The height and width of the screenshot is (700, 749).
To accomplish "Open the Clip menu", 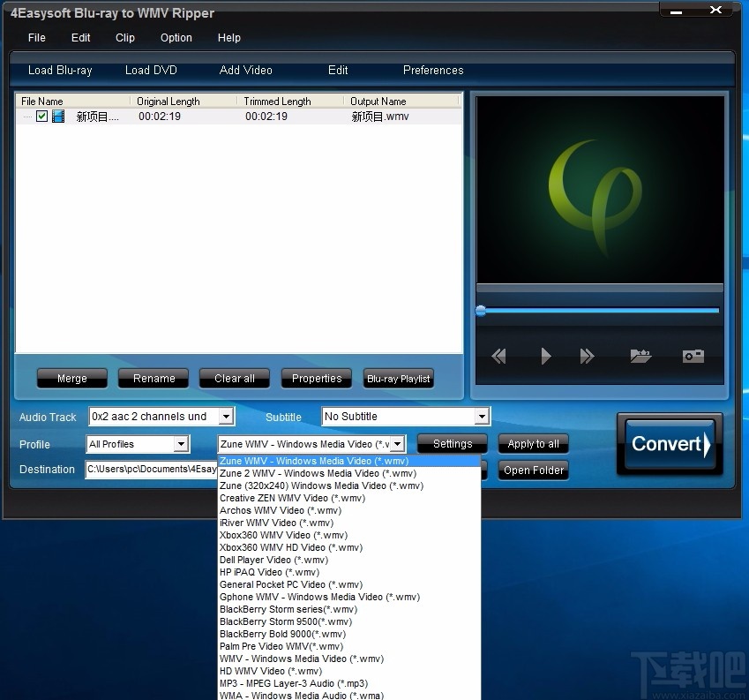I will (x=124, y=38).
